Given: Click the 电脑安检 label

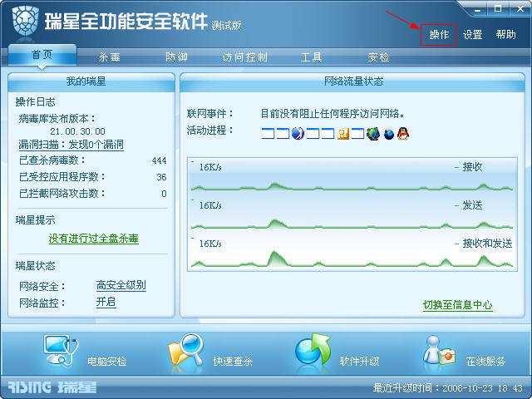Looking at the screenshot, I should coord(107,362).
